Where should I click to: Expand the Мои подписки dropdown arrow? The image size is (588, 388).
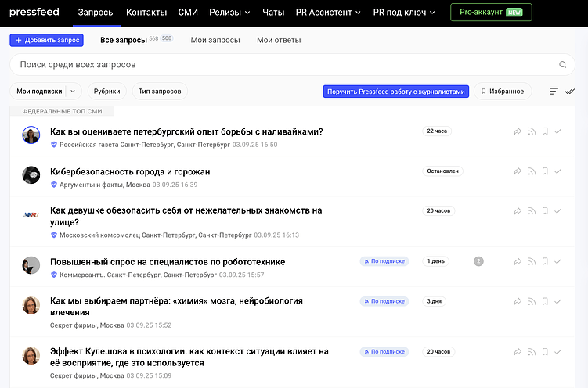click(73, 92)
